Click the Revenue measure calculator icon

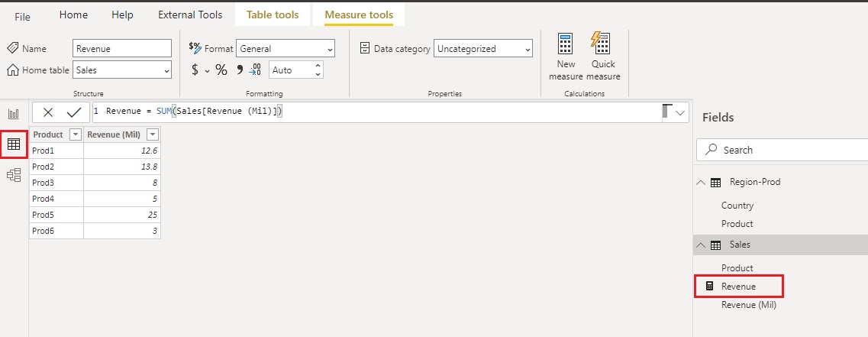pyautogui.click(x=709, y=287)
